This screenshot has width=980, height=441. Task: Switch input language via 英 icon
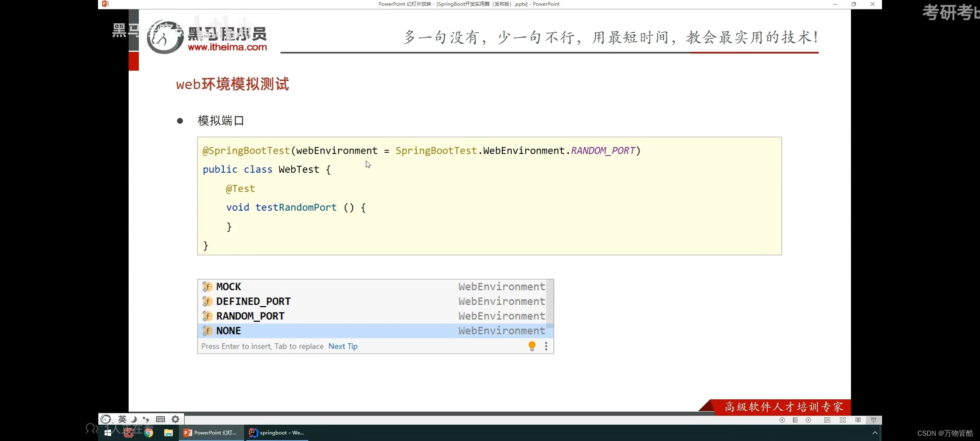click(122, 419)
